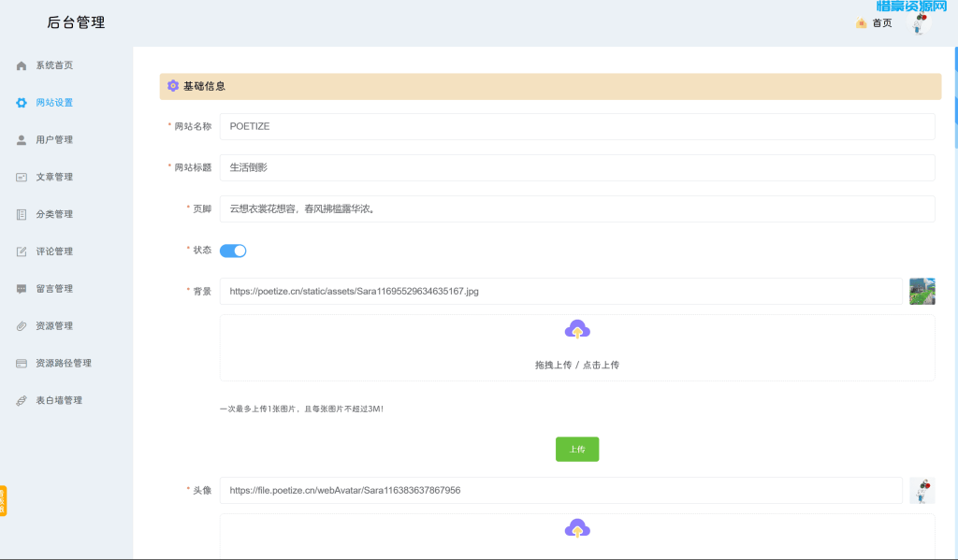Viewport: 958px width, 560px height.
Task: Click the edit icon beside 评论管理
Action: [22, 251]
